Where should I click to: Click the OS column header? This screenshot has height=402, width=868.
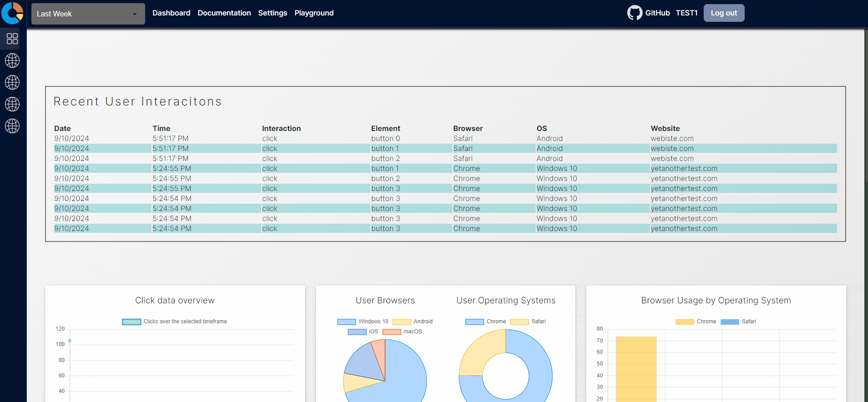click(x=542, y=129)
